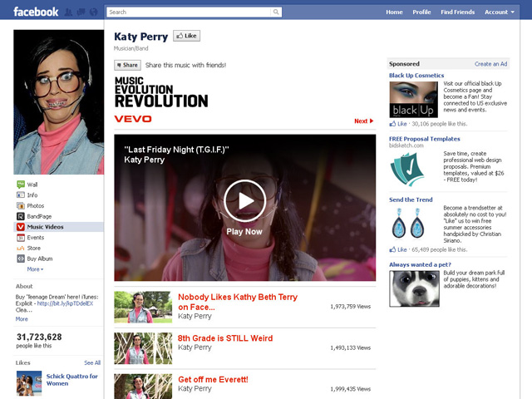This screenshot has width=532, height=399.
Task: Click Next to see more videos
Action: coord(364,121)
